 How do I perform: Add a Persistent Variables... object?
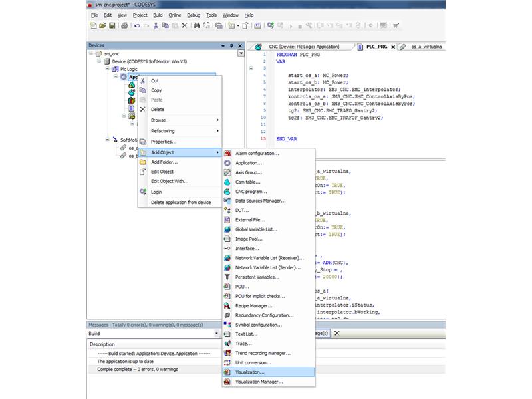pyautogui.click(x=269, y=277)
